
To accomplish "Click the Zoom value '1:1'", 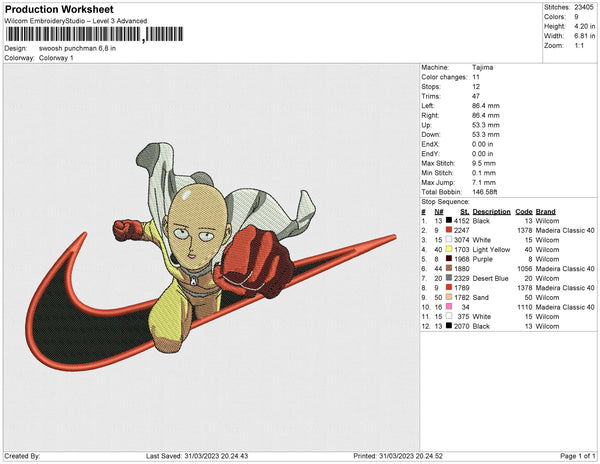I will [579, 46].
